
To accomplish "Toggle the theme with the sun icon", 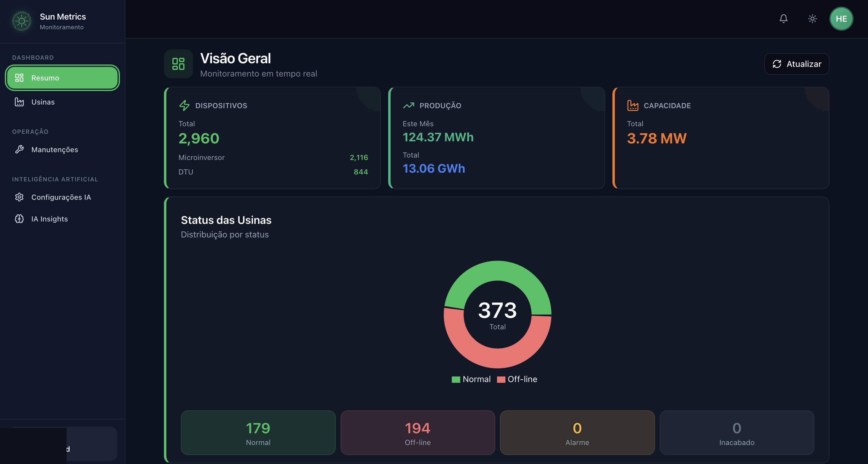I will (x=812, y=19).
